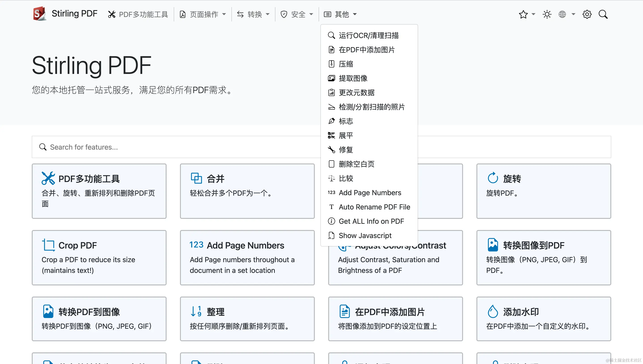
Task: Select 在PDF中添加图片 menu item
Action: [x=369, y=50]
